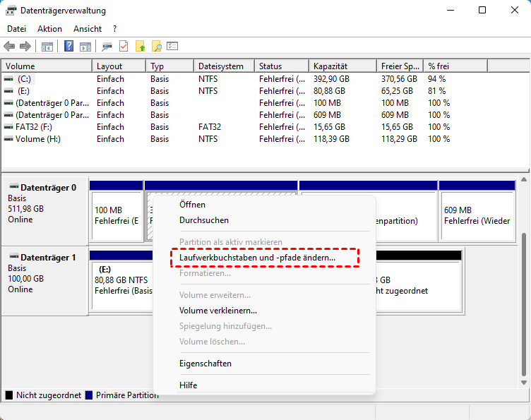Image resolution: width=531 pixels, height=420 pixels.
Task: Click the drive icon beside Volume (H:)
Action: click(8, 139)
